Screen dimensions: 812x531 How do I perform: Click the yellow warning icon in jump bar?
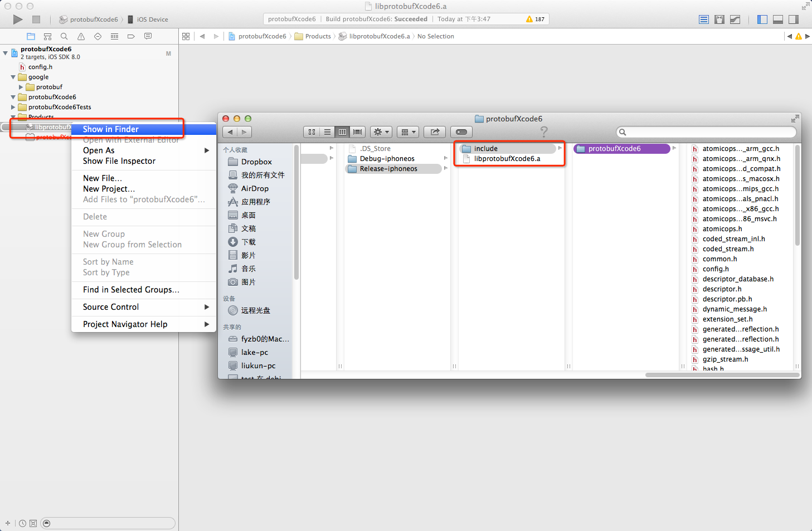[x=799, y=36]
